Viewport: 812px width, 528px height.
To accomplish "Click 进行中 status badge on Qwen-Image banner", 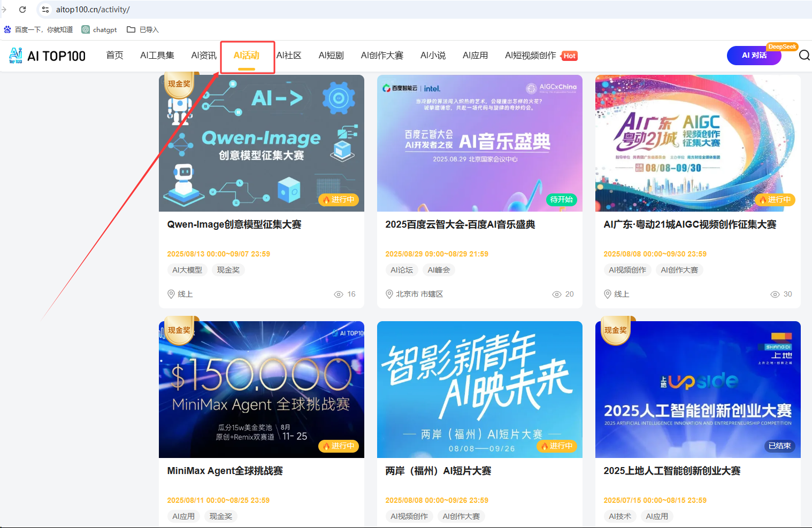I will 339,200.
